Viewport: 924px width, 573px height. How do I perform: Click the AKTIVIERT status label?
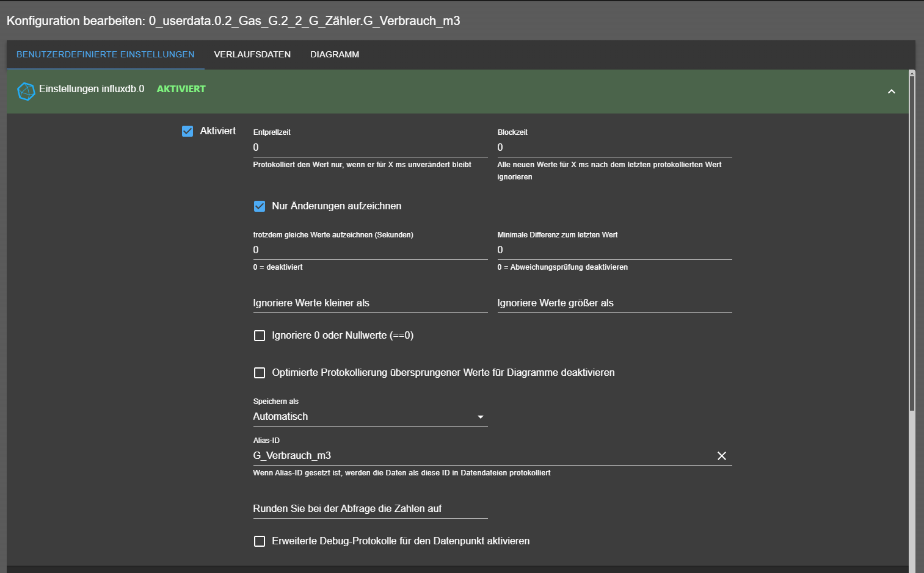(x=181, y=89)
